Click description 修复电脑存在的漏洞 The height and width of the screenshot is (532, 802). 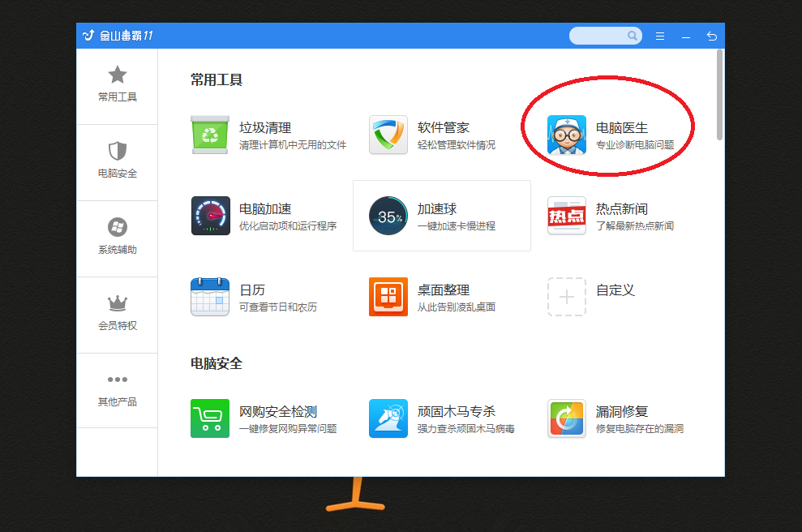tap(639, 429)
